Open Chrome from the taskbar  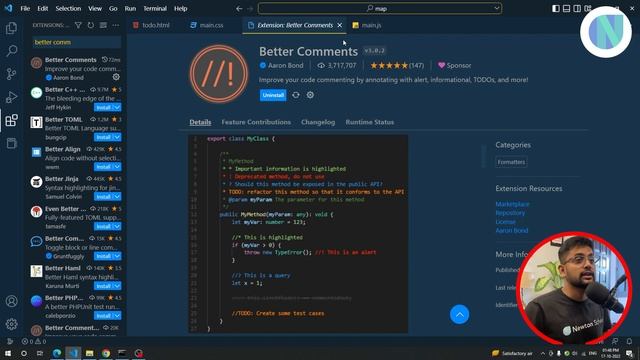point(106,353)
